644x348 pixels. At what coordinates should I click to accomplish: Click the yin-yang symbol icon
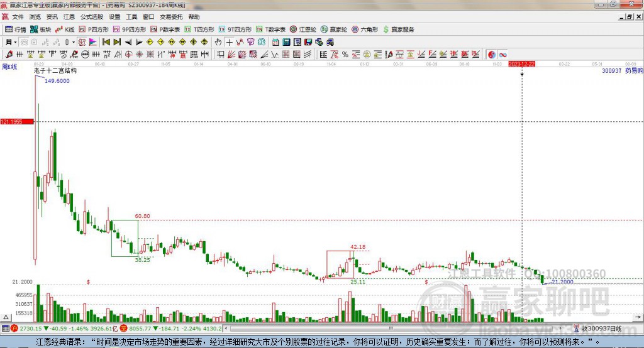coord(492,55)
